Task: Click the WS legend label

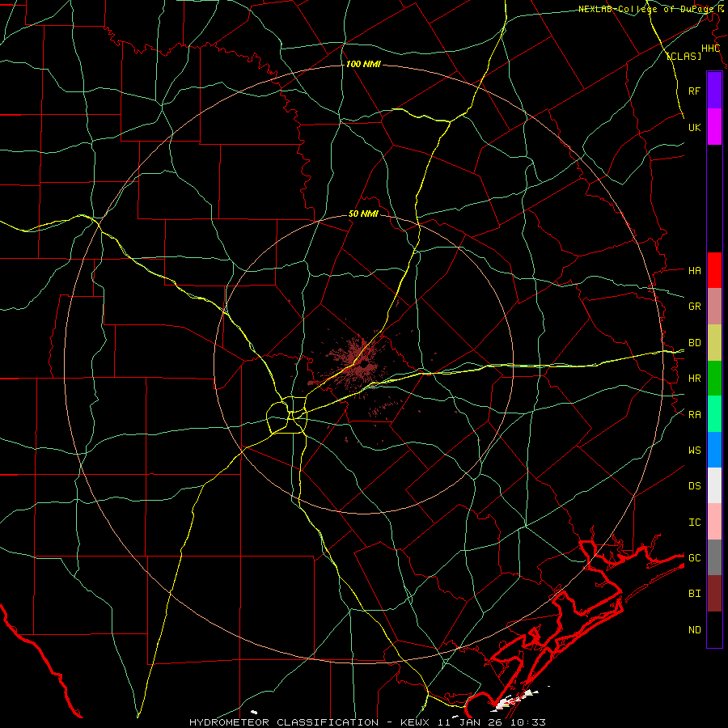Action: [x=694, y=451]
